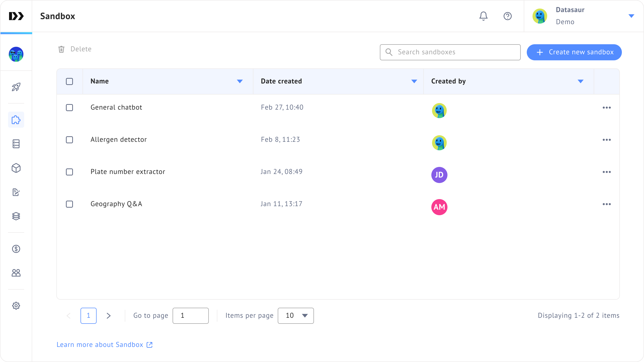Viewport: 644px width, 362px height.
Task: Open the Date created column sort dropdown
Action: (x=414, y=81)
